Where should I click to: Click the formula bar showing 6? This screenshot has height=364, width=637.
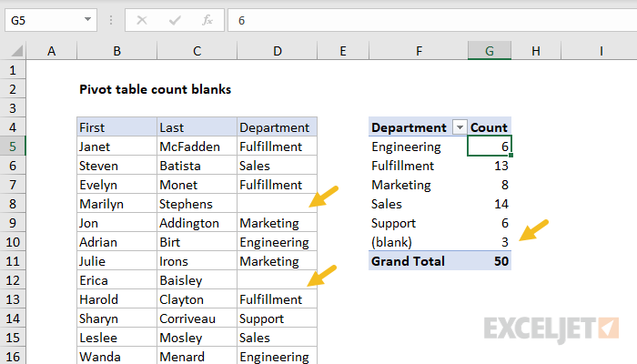[432, 20]
